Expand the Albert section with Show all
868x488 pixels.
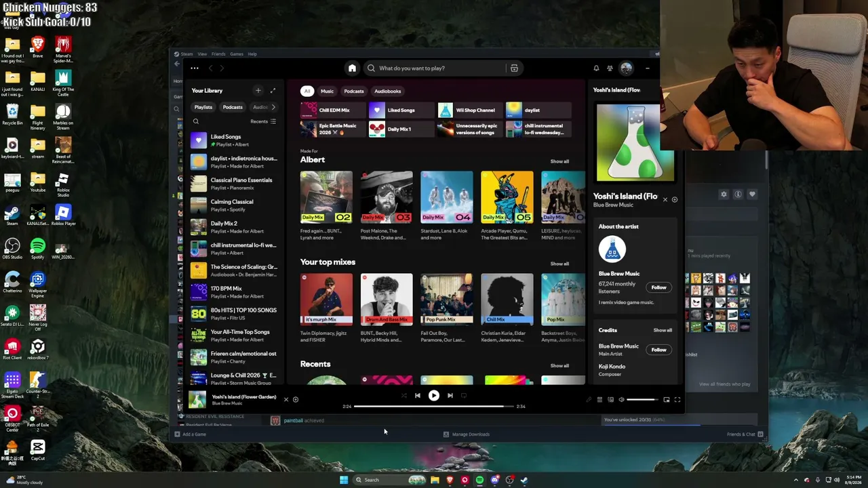559,161
